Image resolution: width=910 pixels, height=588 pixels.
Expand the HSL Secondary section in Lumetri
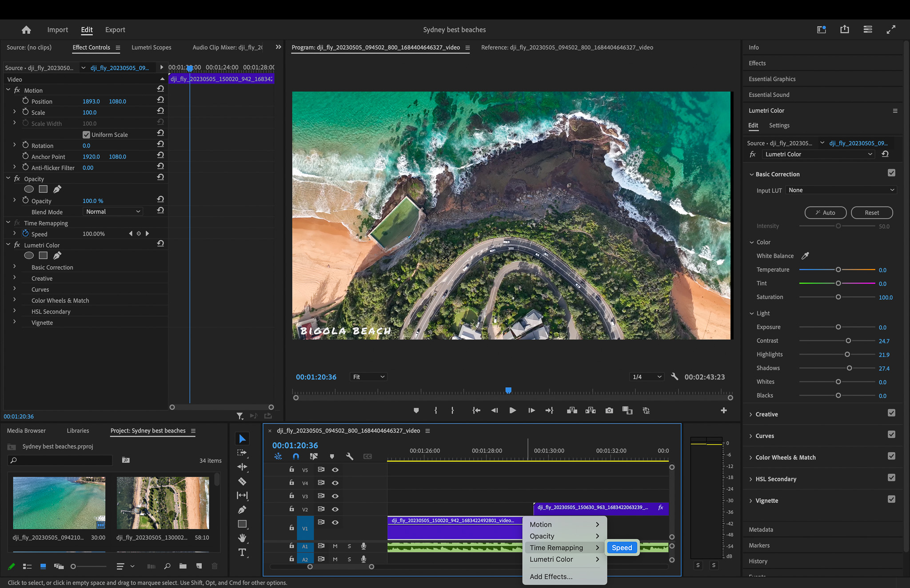coord(751,479)
